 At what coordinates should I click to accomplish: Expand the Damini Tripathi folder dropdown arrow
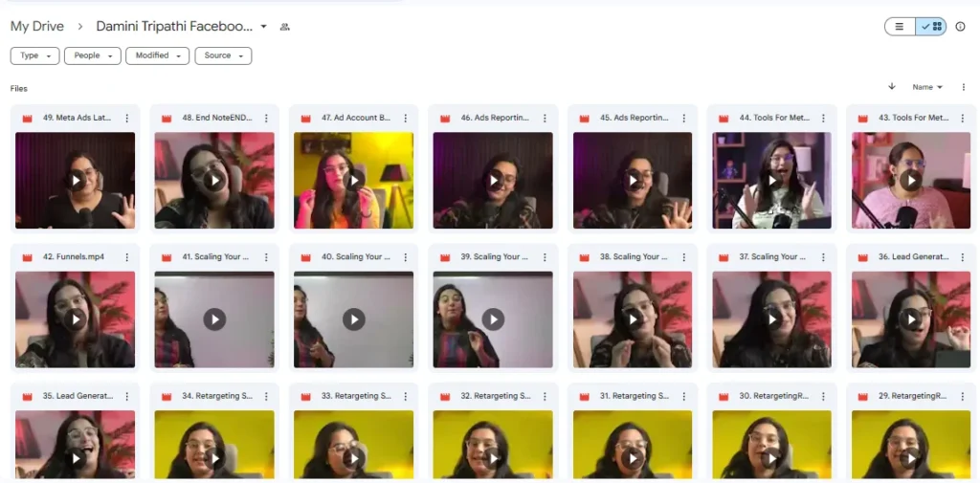pos(264,27)
